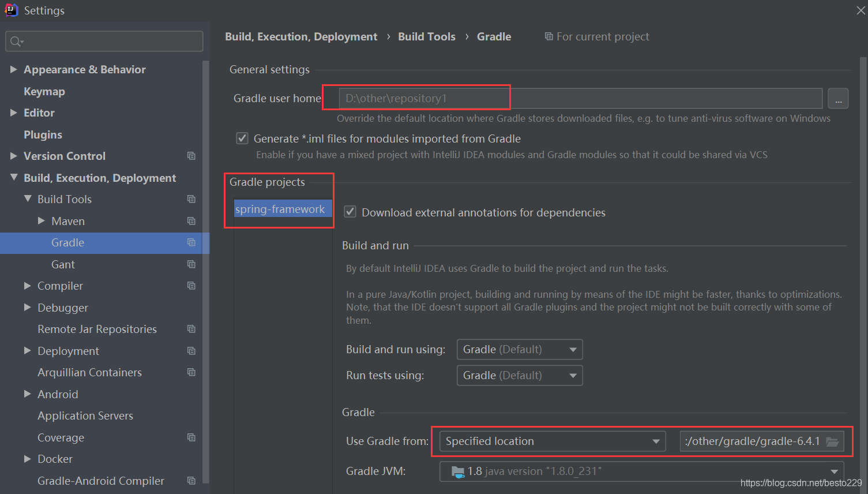Screen dimensions: 868x494
Task: Expand Appearance & Behavior section
Action: coord(14,69)
